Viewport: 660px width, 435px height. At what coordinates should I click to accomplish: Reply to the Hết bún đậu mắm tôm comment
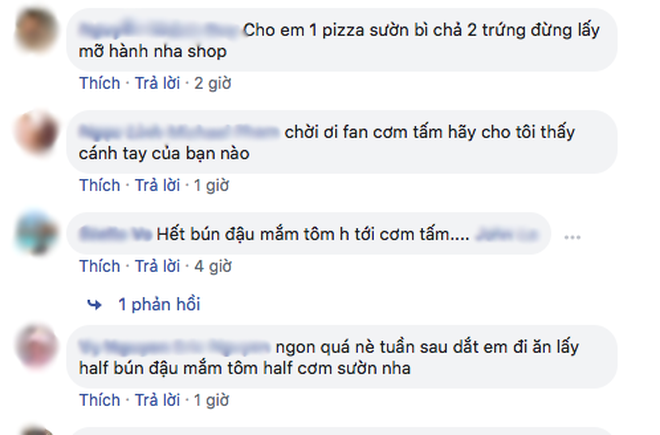tap(157, 266)
